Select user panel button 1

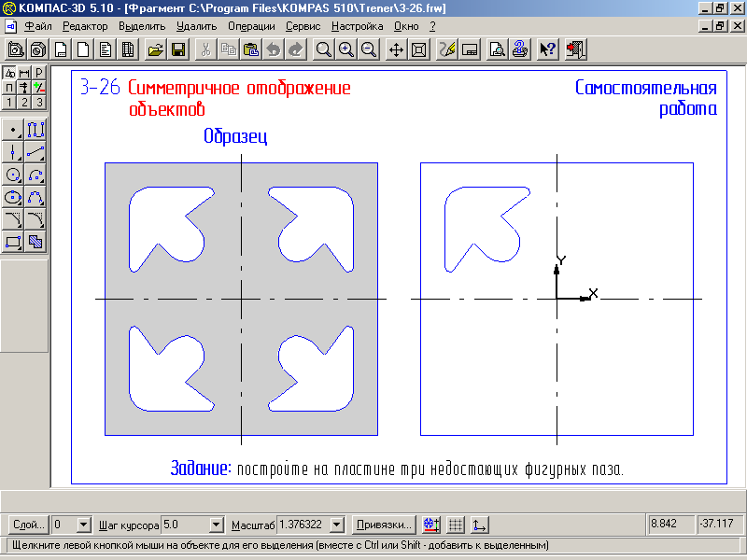point(9,102)
